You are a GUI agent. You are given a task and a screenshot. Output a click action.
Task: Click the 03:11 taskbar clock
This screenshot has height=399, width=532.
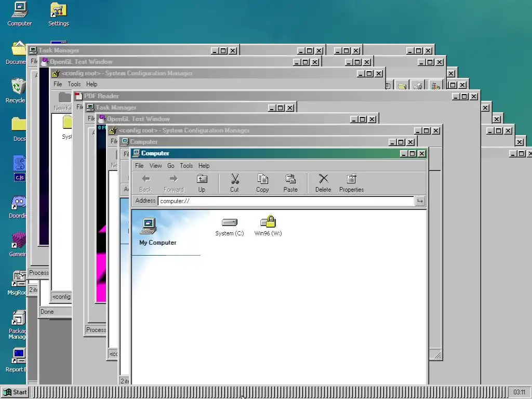pyautogui.click(x=519, y=392)
